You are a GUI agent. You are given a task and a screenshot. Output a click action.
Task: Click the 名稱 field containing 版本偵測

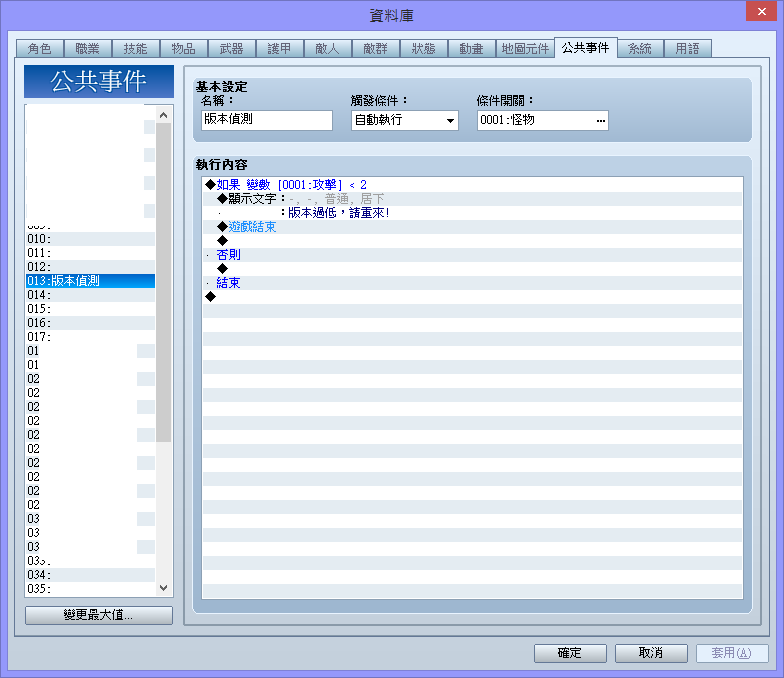(x=267, y=120)
